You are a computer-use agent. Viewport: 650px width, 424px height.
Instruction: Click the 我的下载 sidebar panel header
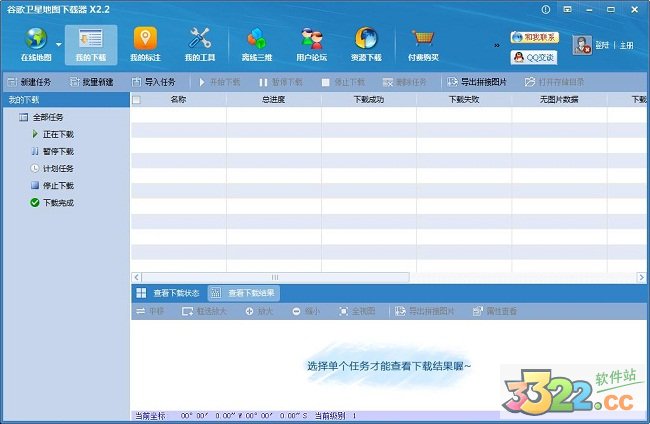coord(66,99)
